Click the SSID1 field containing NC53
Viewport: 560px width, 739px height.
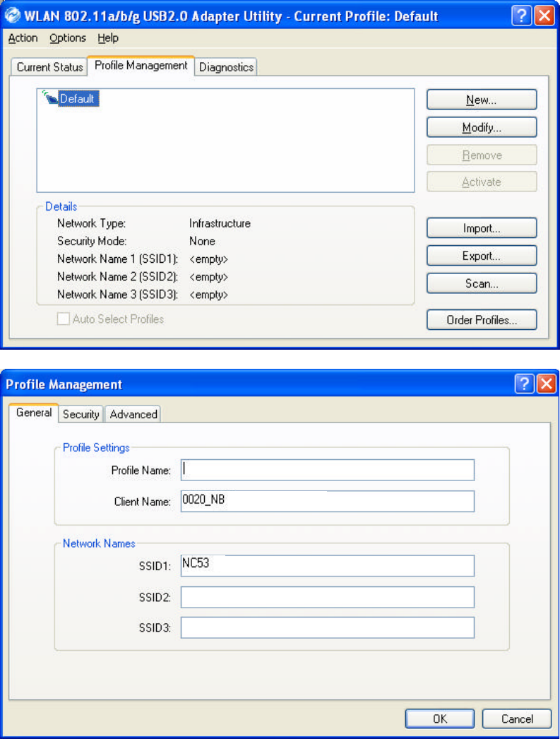tap(328, 566)
